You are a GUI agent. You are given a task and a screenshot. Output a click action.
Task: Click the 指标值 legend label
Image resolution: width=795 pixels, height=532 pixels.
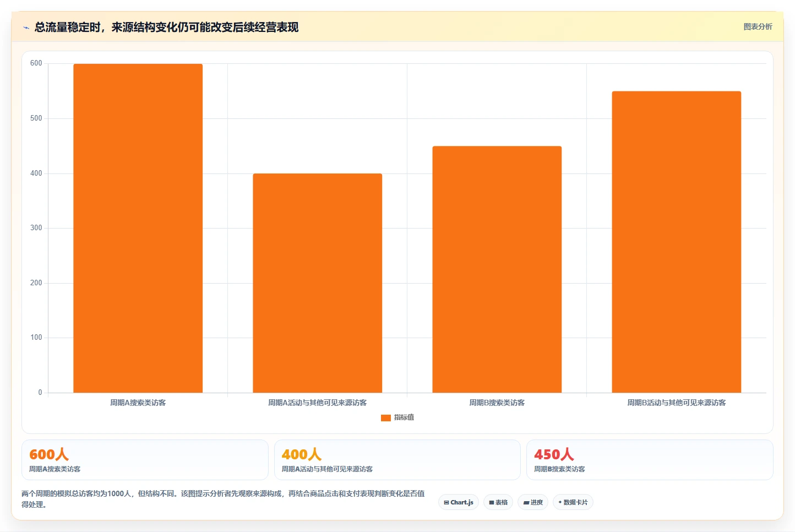point(404,417)
